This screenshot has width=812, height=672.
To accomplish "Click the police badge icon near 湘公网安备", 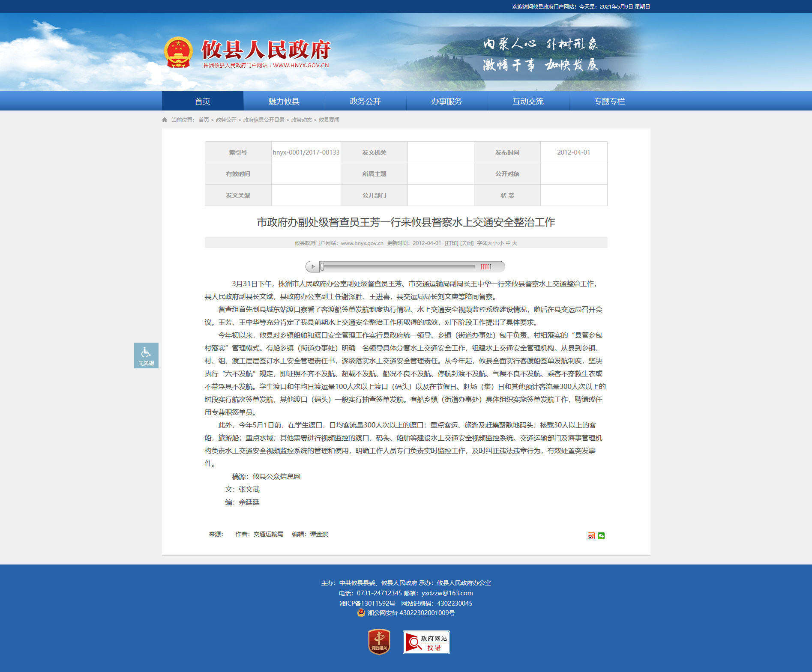I will (361, 612).
